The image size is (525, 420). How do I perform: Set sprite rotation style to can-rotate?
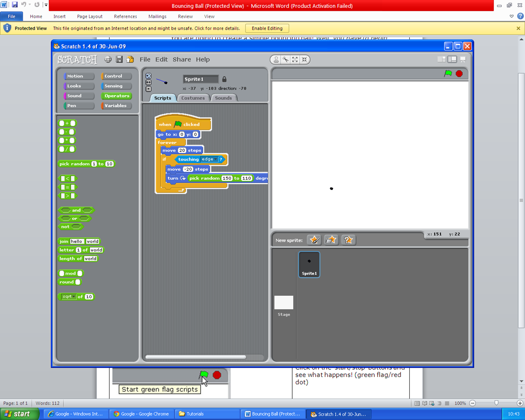coord(148,76)
